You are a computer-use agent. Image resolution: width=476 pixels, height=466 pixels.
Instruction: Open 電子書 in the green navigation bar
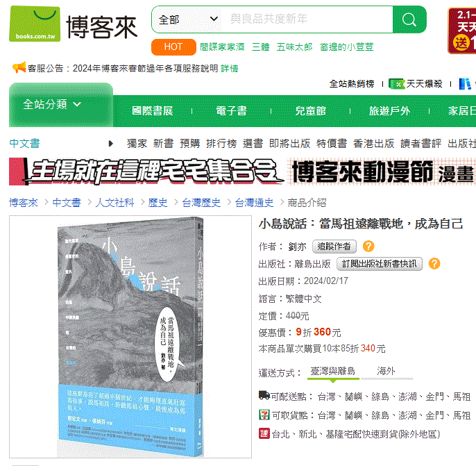[231, 111]
